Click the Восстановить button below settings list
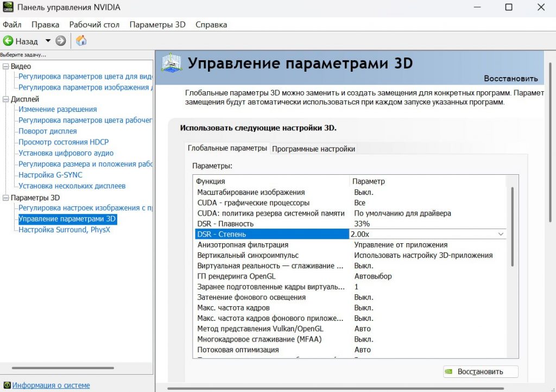The width and height of the screenshot is (556, 392). click(x=481, y=372)
